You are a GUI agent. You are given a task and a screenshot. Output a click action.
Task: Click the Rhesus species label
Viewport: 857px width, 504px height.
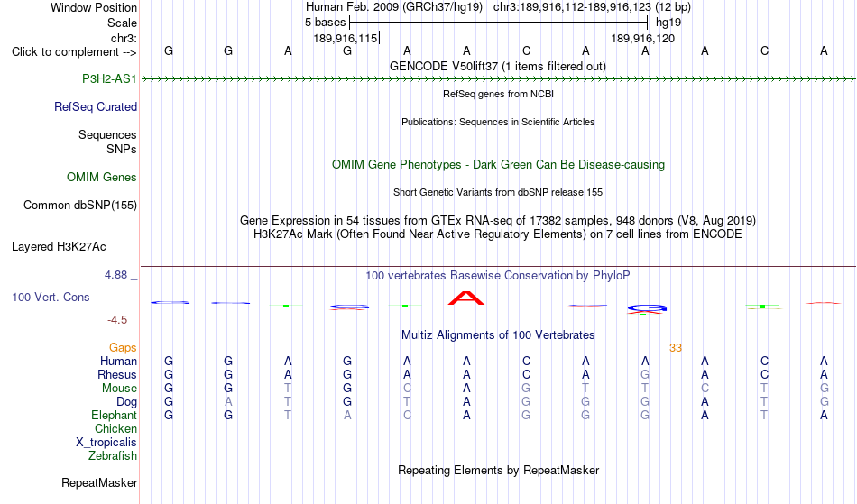[117, 374]
